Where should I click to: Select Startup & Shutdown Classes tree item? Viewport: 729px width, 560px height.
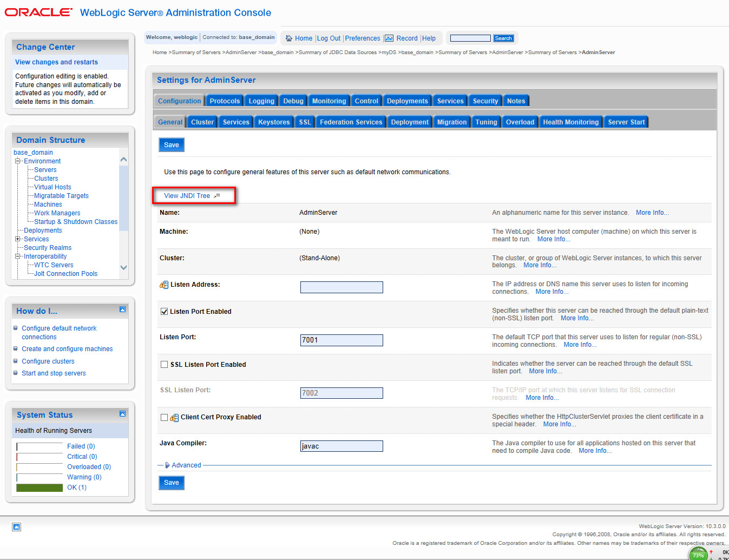click(x=76, y=222)
